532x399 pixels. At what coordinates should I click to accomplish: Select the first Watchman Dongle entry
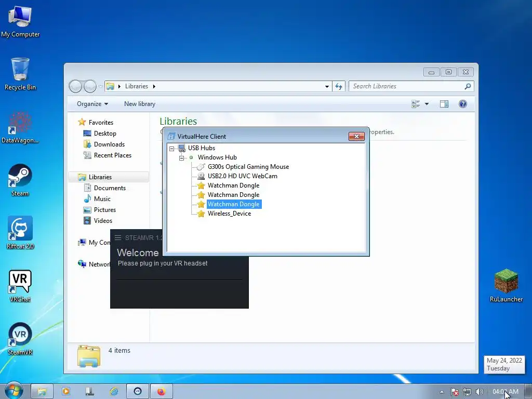coord(233,185)
